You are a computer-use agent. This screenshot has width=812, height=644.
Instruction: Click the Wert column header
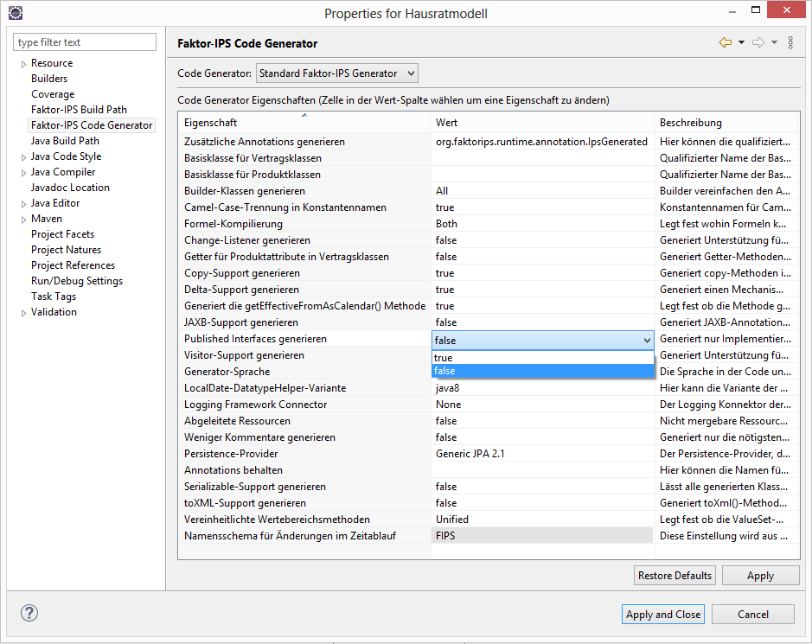click(x=542, y=123)
